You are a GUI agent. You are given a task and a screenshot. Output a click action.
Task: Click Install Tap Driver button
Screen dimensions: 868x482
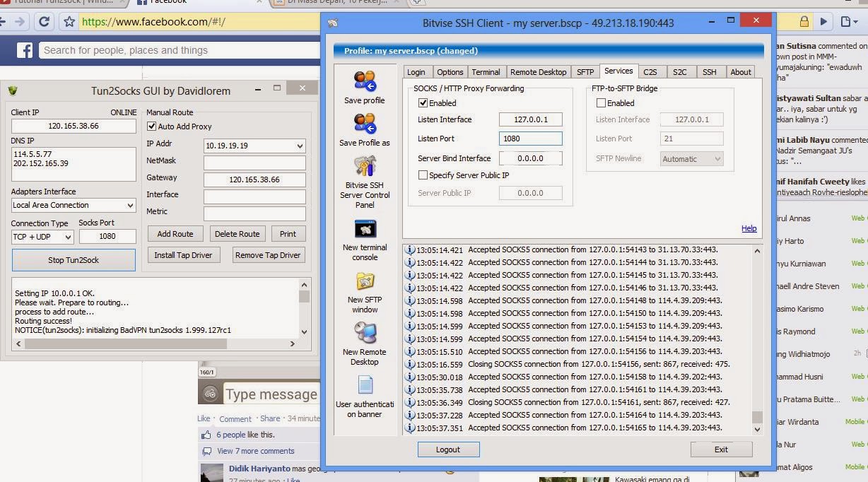click(183, 255)
